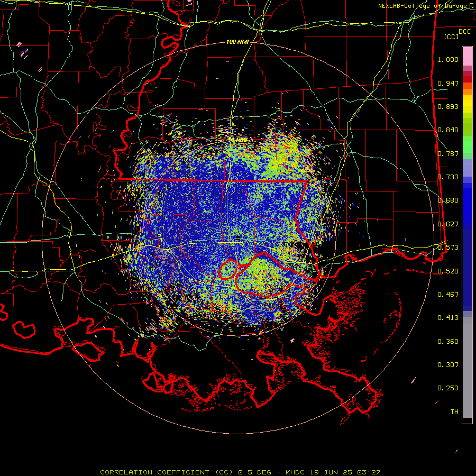Screen dimensions: 476x476
Task: Click the black radar site marker at center
Action: (239, 237)
